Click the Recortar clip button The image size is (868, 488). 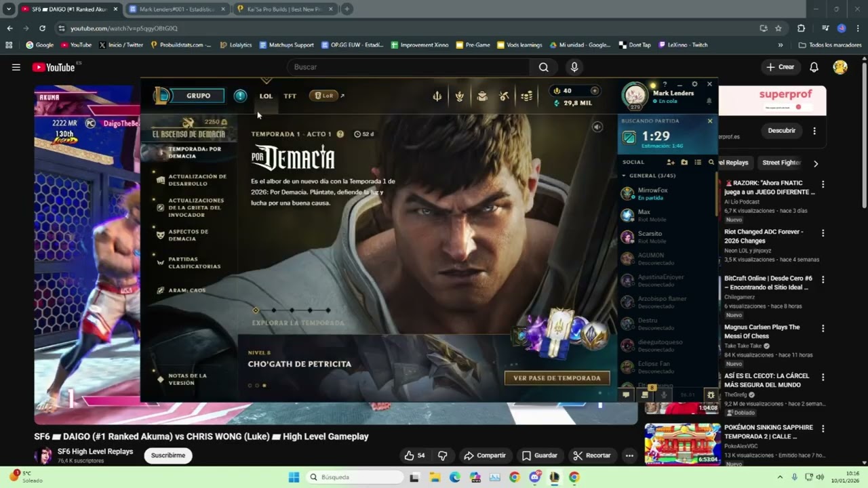[x=592, y=455]
